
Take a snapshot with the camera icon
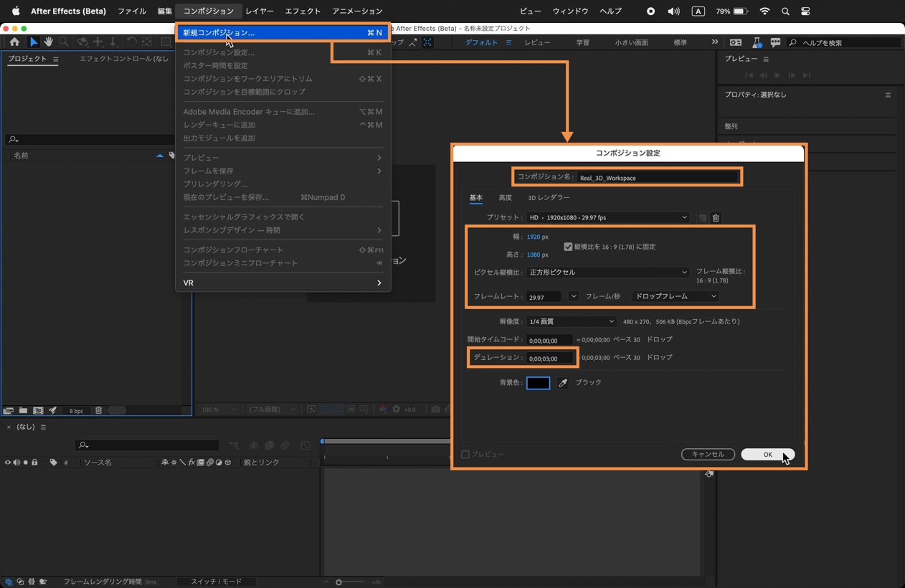click(x=435, y=409)
